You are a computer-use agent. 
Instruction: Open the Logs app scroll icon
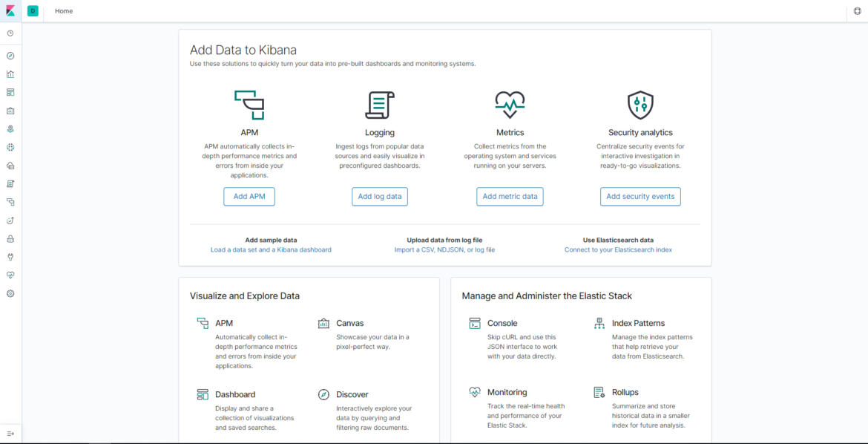point(10,183)
